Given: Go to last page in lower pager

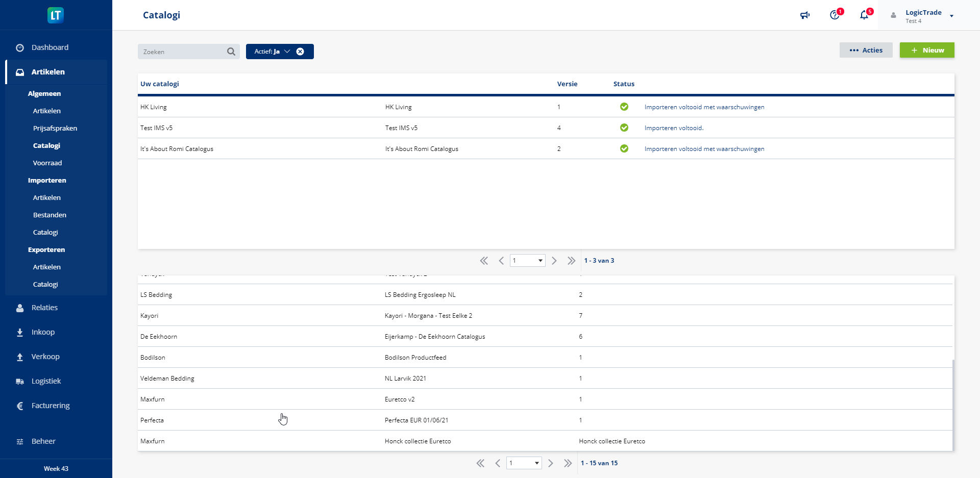Looking at the screenshot, I should tap(568, 463).
